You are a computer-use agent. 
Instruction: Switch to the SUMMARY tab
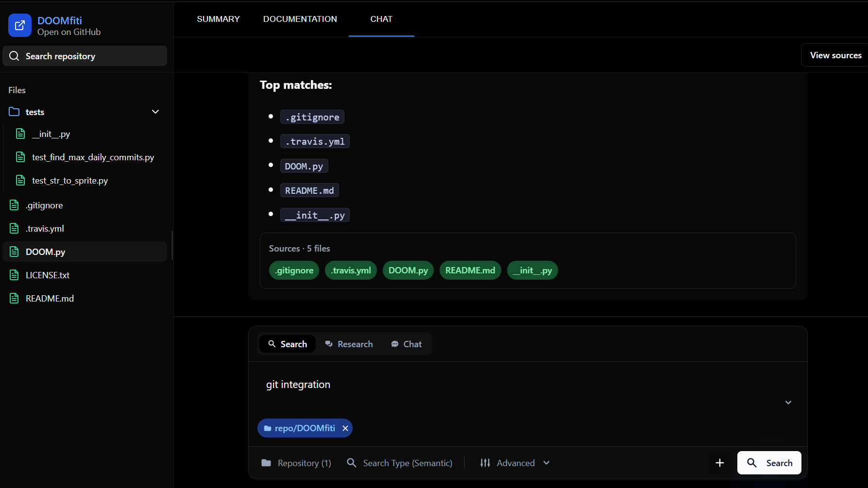click(218, 19)
